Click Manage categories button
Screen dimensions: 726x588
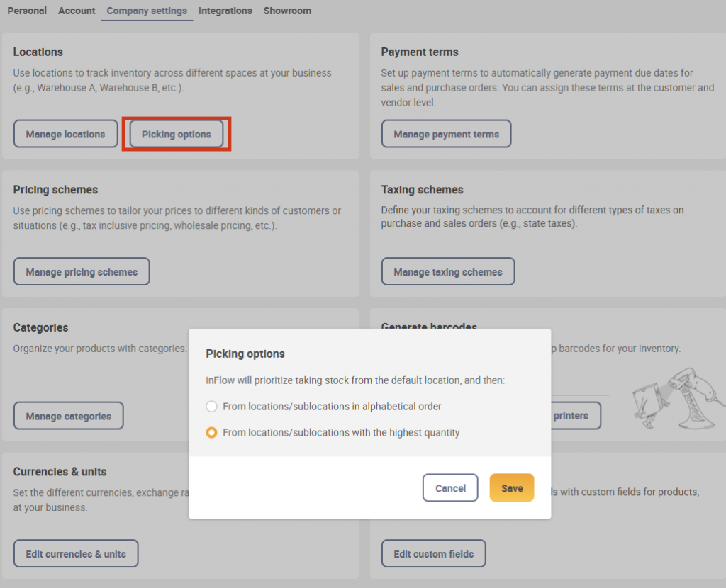coord(69,416)
